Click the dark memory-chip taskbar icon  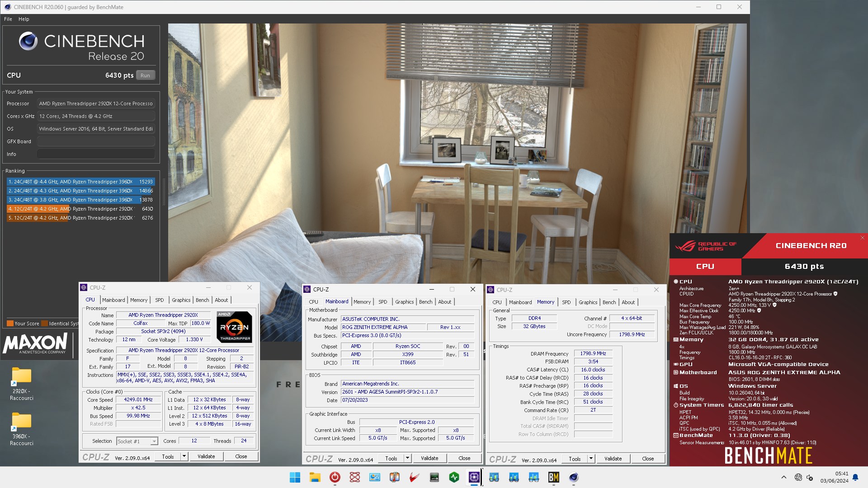point(434,477)
